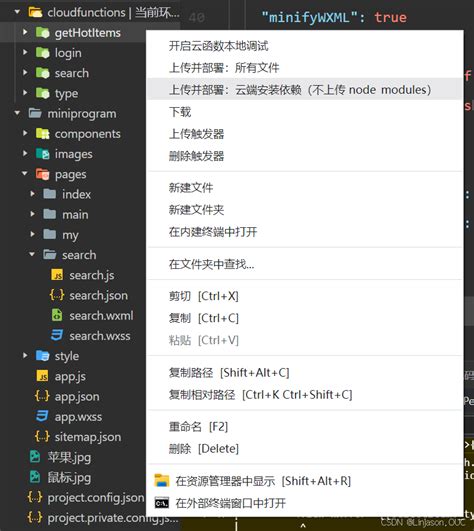Select the search.js JavaScript file icon
474x531 pixels.
(57, 275)
